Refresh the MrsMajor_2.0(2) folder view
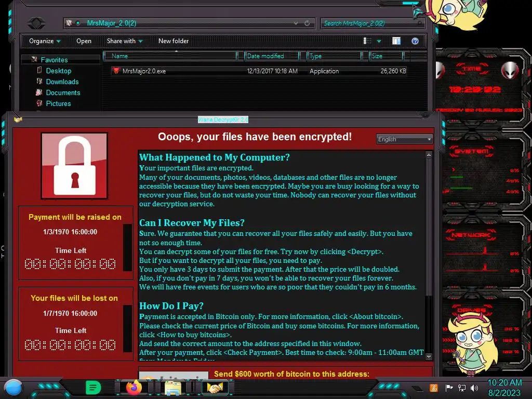The height and width of the screenshot is (399, 532). click(x=307, y=23)
